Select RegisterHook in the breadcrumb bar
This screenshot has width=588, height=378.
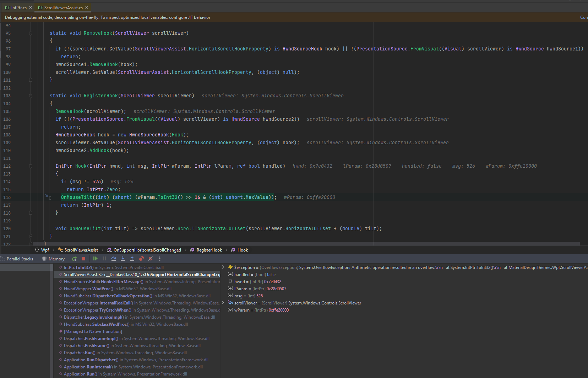coord(209,250)
